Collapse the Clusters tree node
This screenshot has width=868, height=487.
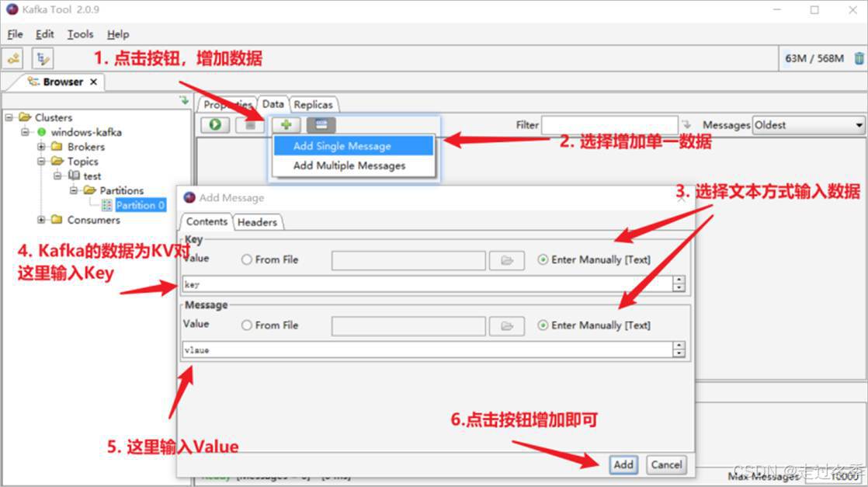pyautogui.click(x=9, y=117)
